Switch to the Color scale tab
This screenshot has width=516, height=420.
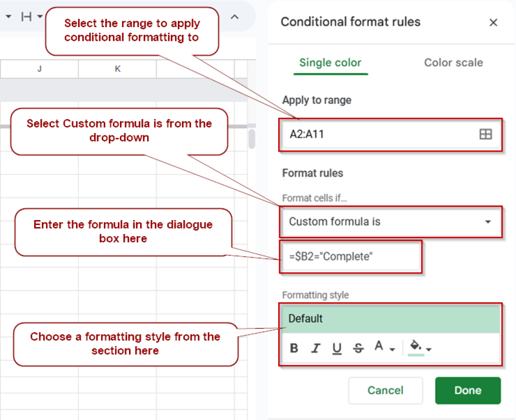tap(453, 62)
